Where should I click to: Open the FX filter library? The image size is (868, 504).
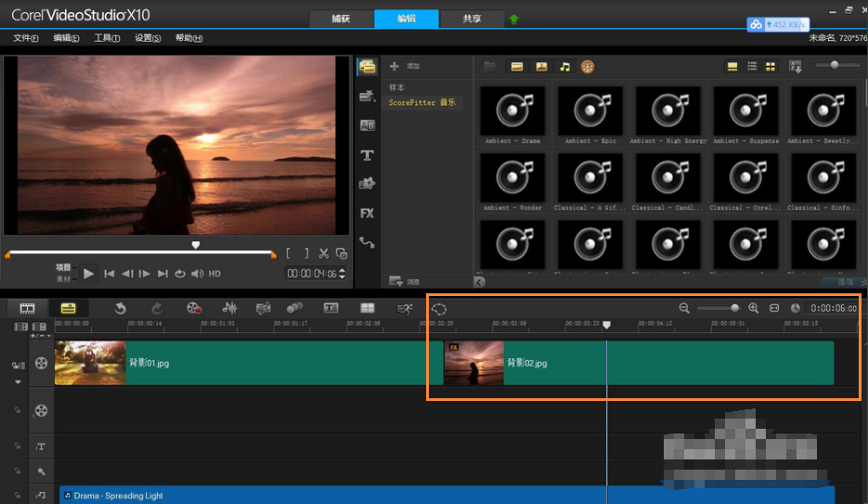pyautogui.click(x=367, y=213)
